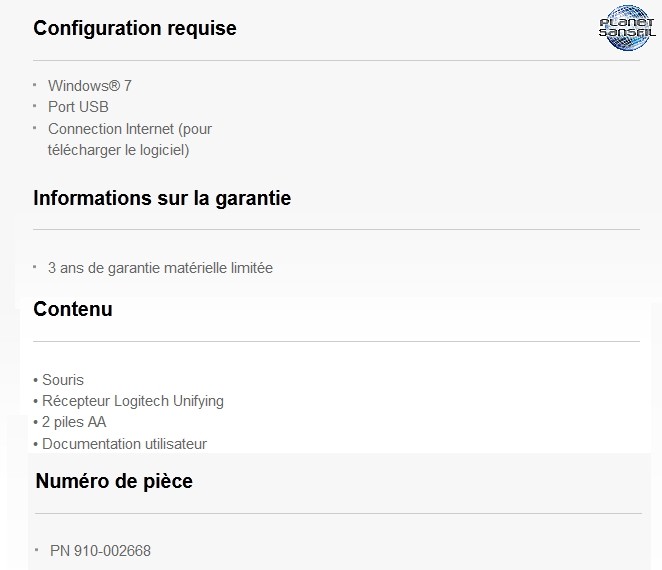The height and width of the screenshot is (570, 662).
Task: Click the bullet before Windows® 7
Action: pyautogui.click(x=35, y=85)
